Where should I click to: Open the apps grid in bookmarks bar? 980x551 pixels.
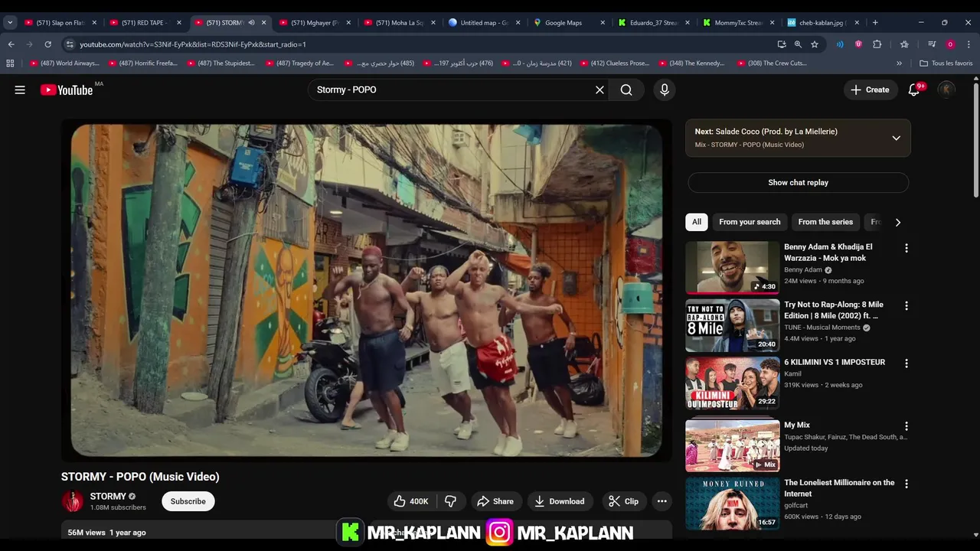(x=10, y=64)
